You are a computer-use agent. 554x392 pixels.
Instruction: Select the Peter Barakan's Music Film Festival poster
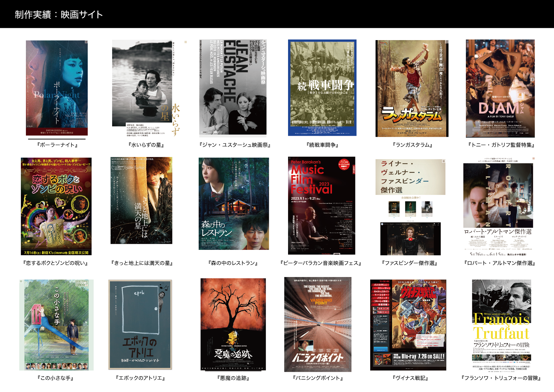(x=322, y=205)
